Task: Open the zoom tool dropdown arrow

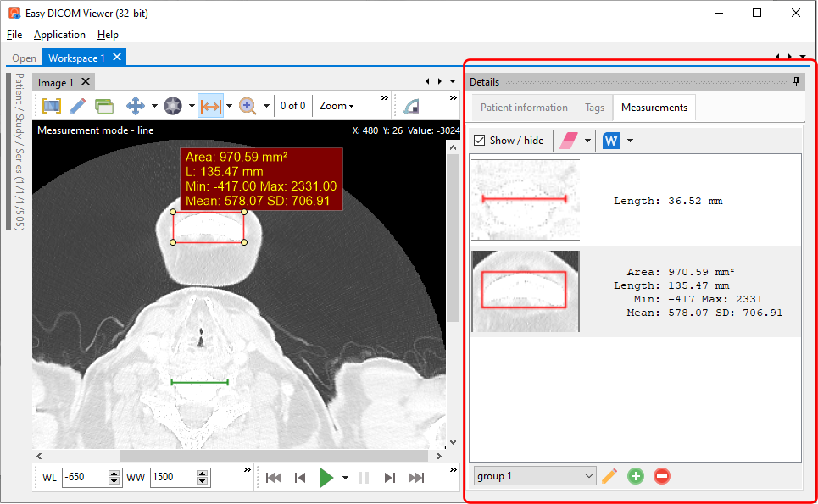Action: [266, 106]
